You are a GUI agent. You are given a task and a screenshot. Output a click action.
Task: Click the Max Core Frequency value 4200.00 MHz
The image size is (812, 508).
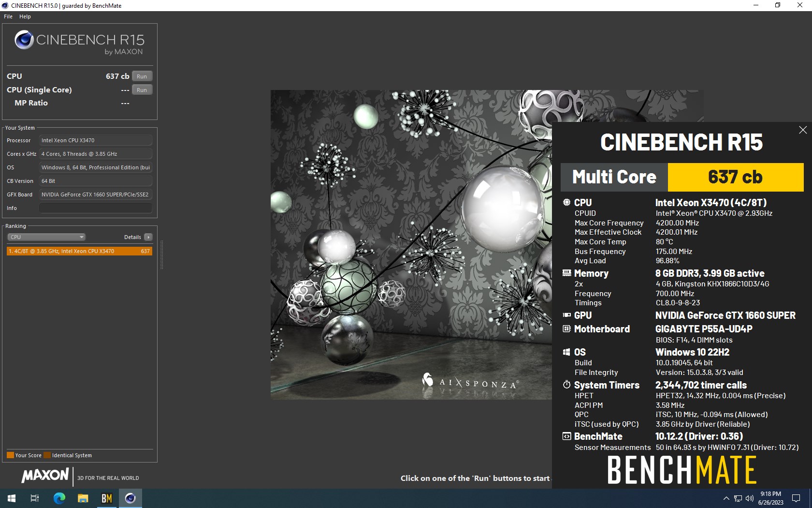(x=677, y=223)
